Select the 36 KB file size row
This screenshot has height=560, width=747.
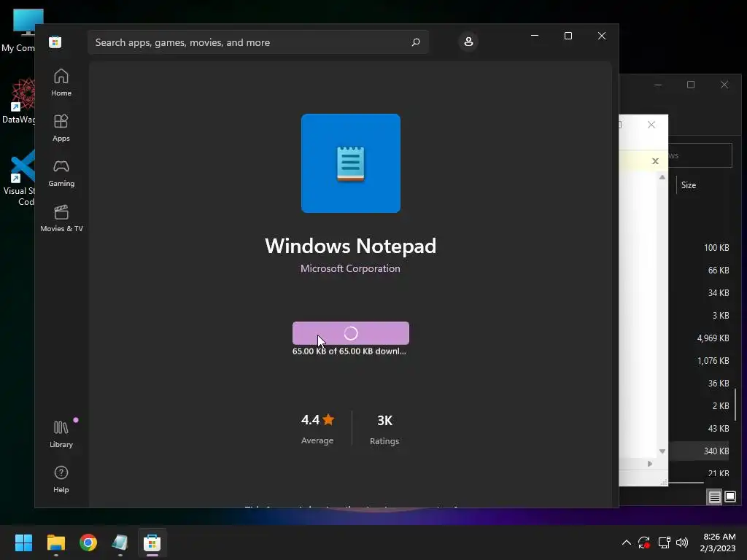[718, 384]
